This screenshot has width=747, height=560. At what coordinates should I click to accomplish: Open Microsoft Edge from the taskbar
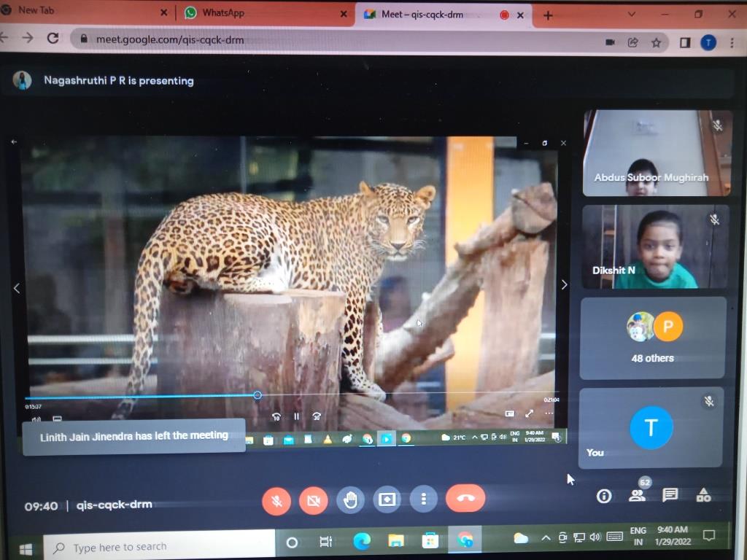[361, 540]
